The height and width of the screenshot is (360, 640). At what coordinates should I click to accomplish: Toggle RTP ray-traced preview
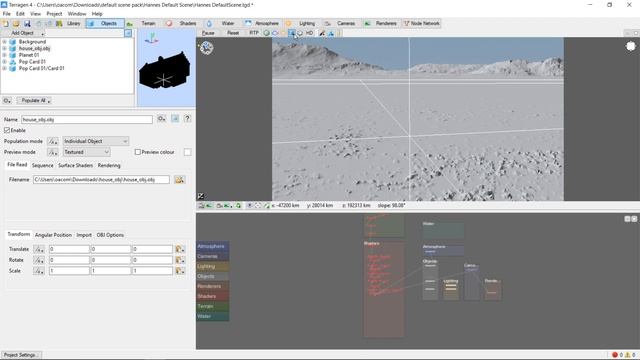[x=254, y=33]
